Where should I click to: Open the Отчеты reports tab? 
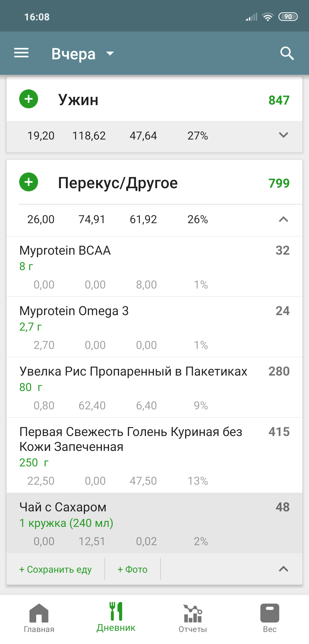tap(193, 617)
